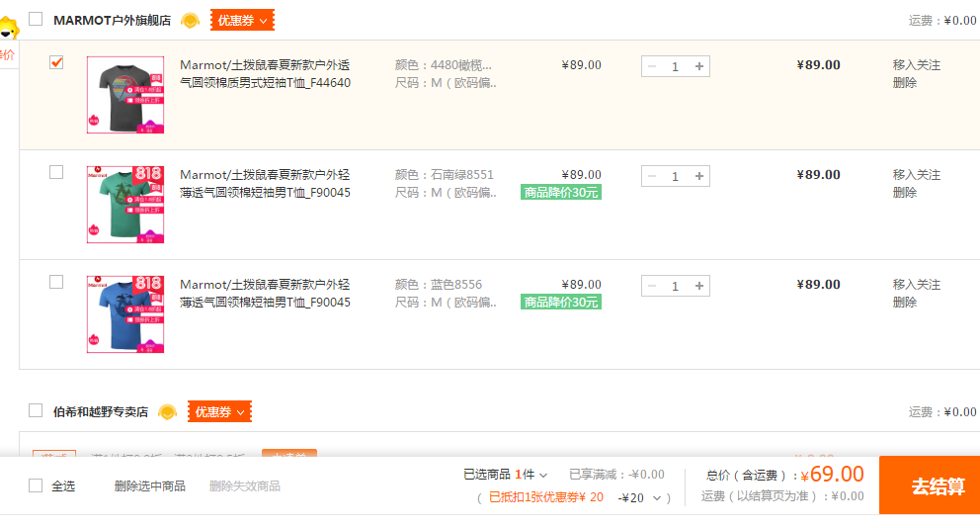Screen dimensions: 980x528
Task: Open 蓝色8556 row F90045 product title link
Action: [265, 294]
